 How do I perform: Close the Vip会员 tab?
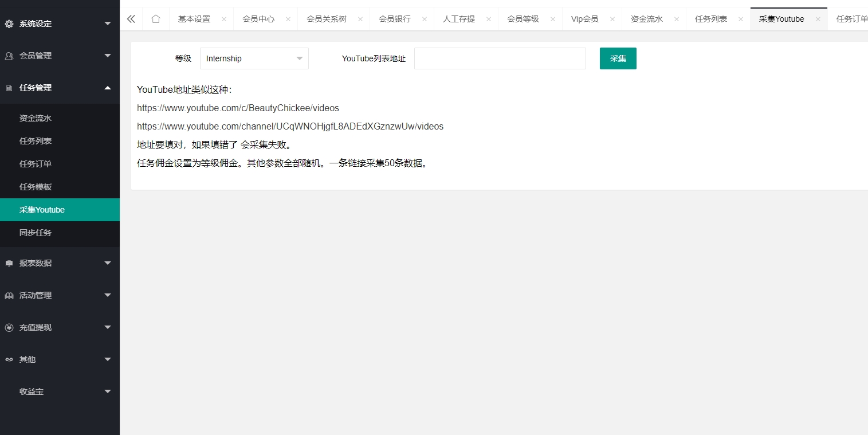tap(612, 19)
